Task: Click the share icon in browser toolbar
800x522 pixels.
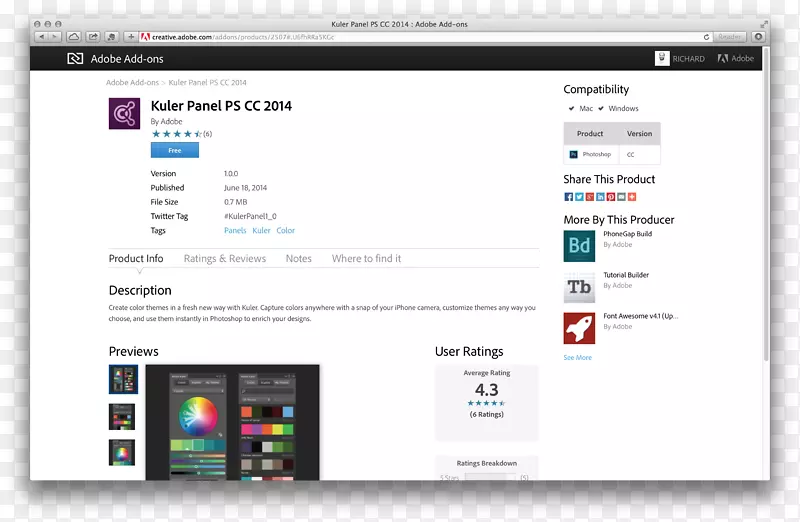Action: coord(93,37)
